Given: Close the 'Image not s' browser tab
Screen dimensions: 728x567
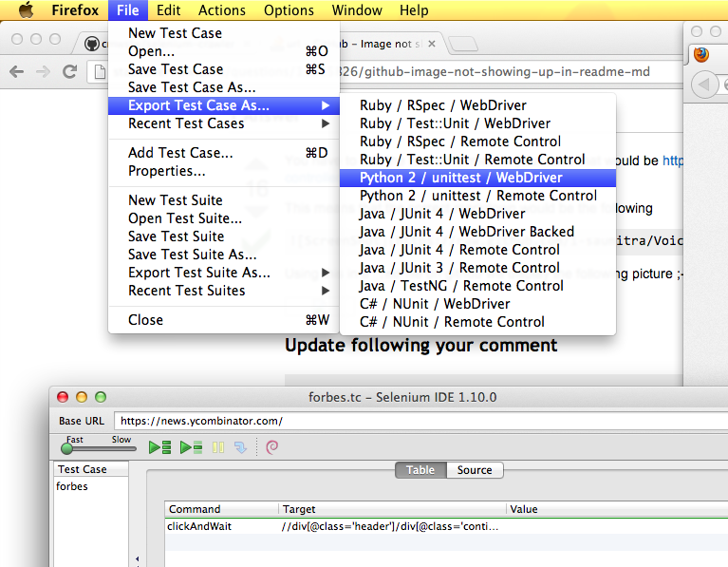Looking at the screenshot, I should 431,44.
